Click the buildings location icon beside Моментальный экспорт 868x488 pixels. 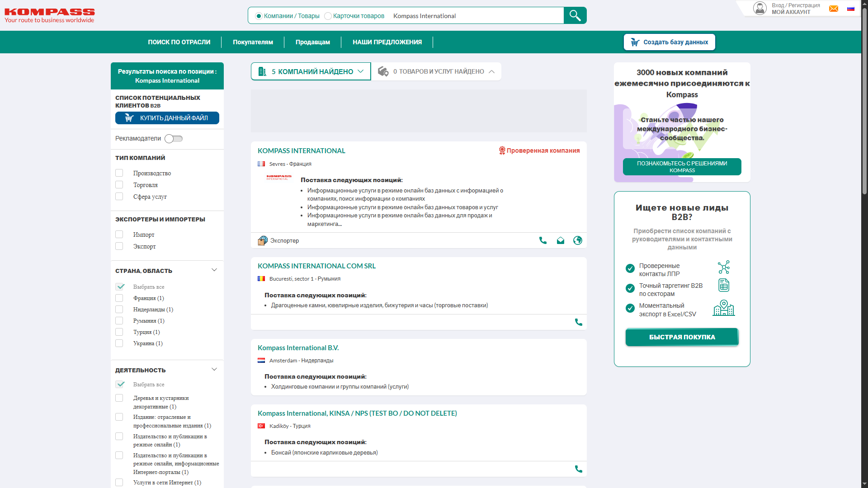[x=724, y=308]
